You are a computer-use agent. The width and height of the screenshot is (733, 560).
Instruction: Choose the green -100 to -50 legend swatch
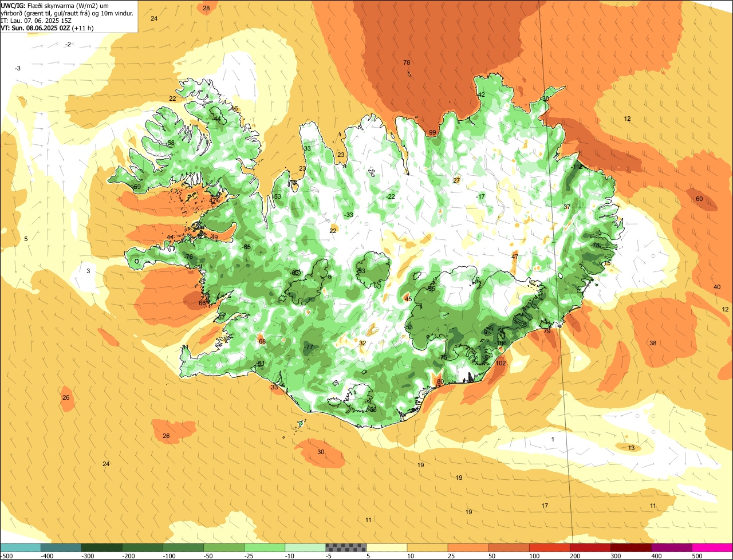183,547
